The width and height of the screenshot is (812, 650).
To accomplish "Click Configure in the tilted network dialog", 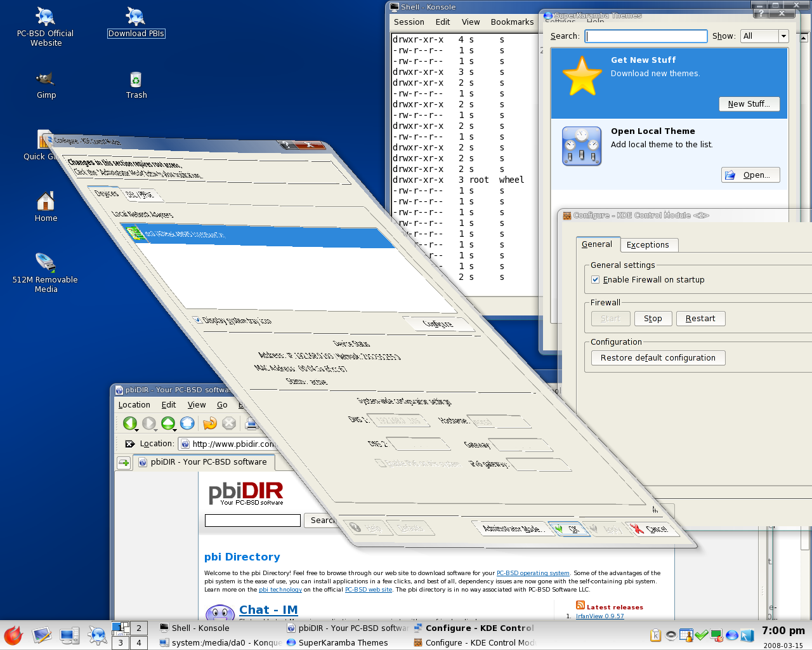I will [438, 324].
